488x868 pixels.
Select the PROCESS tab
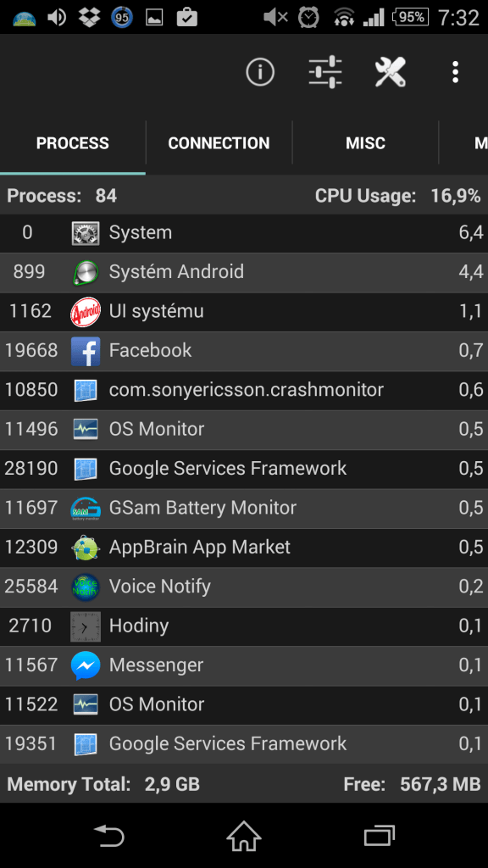[73, 143]
